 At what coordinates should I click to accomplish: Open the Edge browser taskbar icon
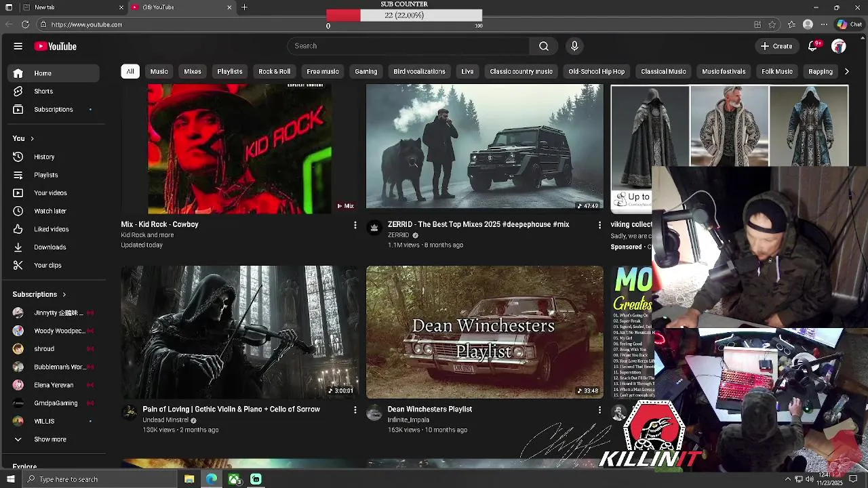click(x=212, y=479)
